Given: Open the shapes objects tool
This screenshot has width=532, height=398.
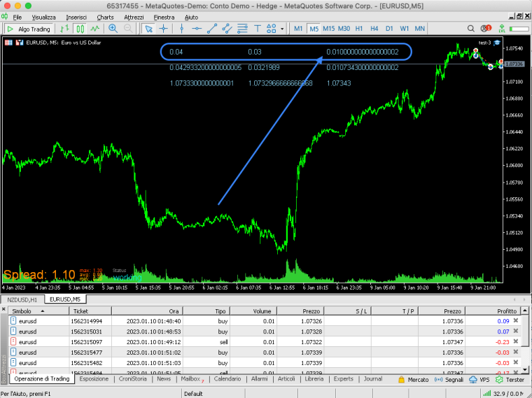Looking at the screenshot, I should 272,29.
